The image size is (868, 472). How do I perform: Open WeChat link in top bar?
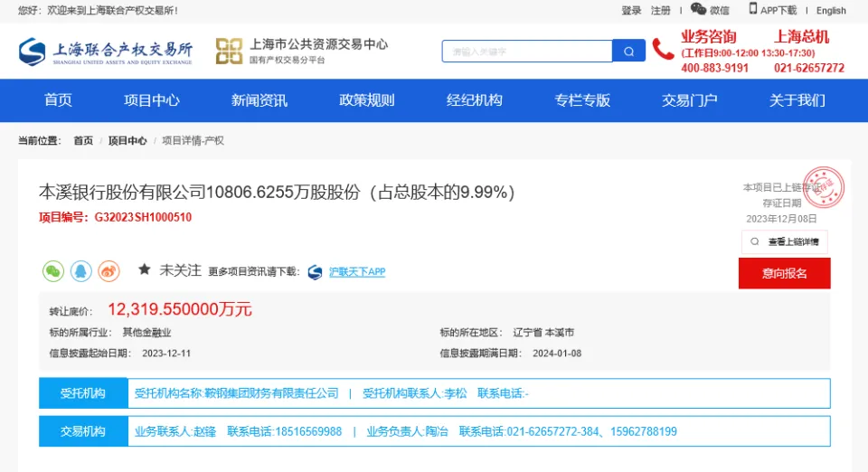710,10
